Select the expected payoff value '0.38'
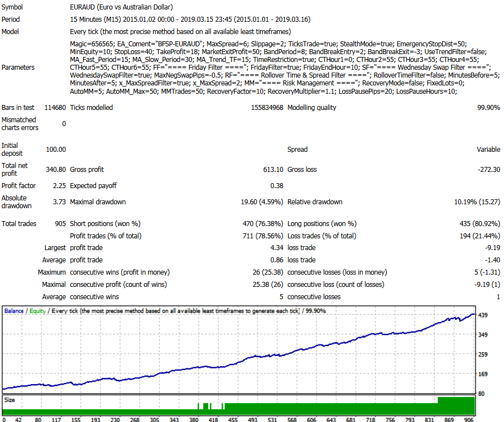The width and height of the screenshot is (504, 422). pyautogui.click(x=277, y=186)
